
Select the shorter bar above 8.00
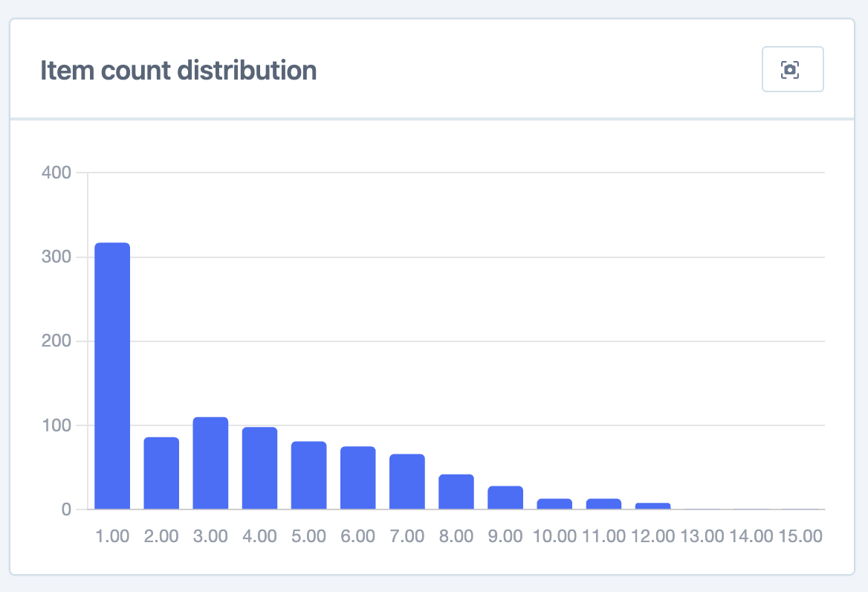pyautogui.click(x=456, y=491)
